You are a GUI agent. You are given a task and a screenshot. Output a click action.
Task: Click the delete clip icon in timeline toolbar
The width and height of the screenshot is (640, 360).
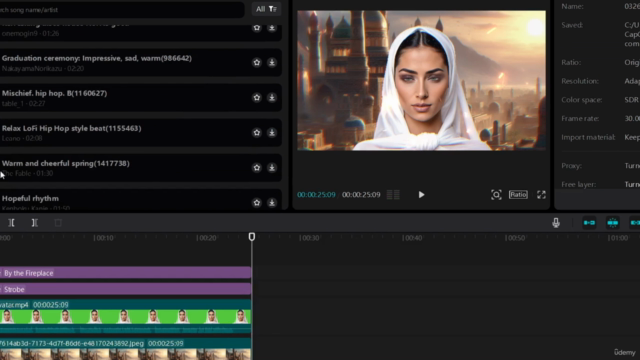(58, 222)
